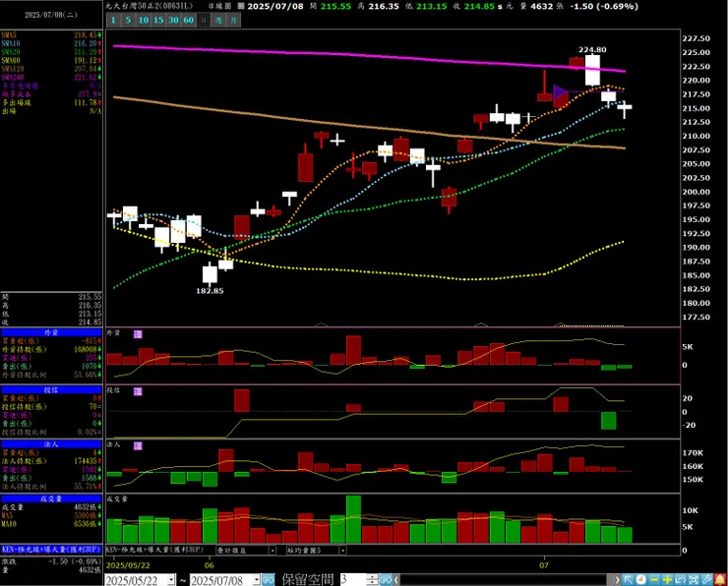This screenshot has width=728, height=586.
Task: Click the 10K axis label in volume panel
Action: (x=690, y=510)
